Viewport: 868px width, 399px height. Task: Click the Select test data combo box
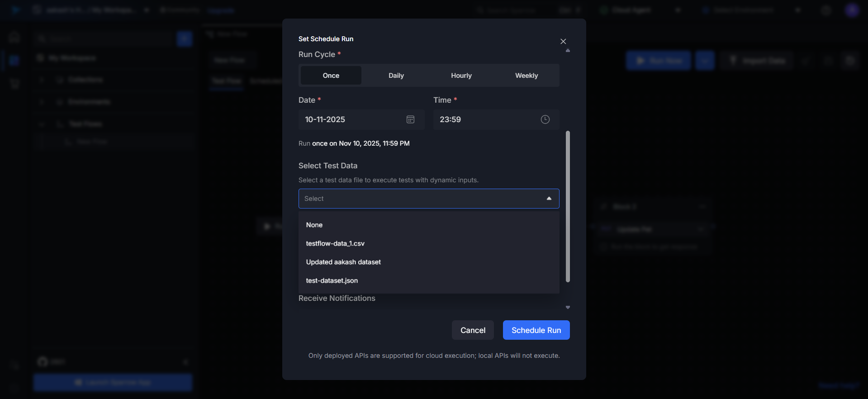(x=421, y=199)
